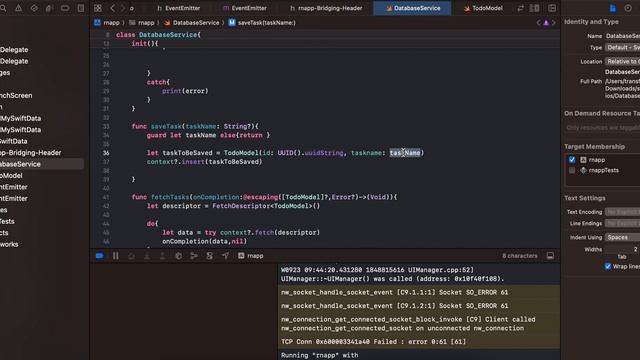Screen dimensions: 640x360
Task: Select the File inspector icon
Action: click(x=613, y=8)
